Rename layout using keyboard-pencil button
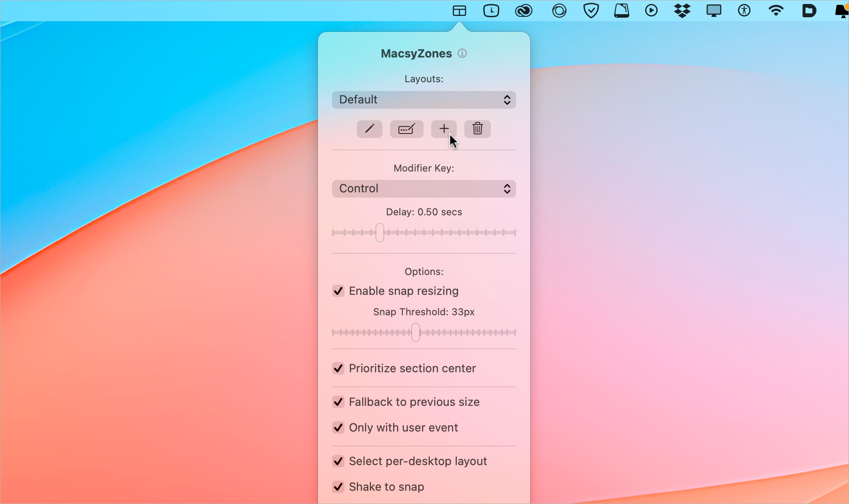The image size is (849, 504). pyautogui.click(x=407, y=129)
